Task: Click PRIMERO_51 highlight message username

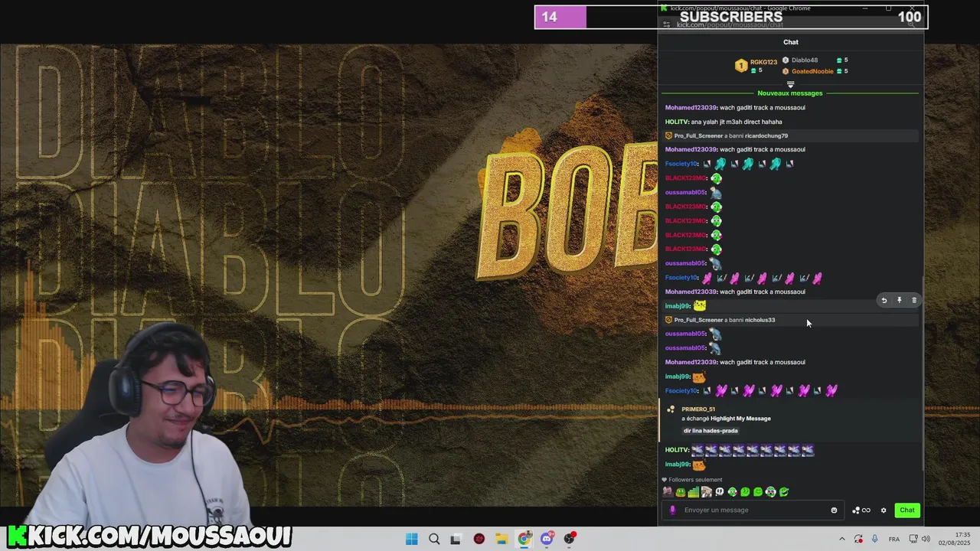Action: (698, 409)
